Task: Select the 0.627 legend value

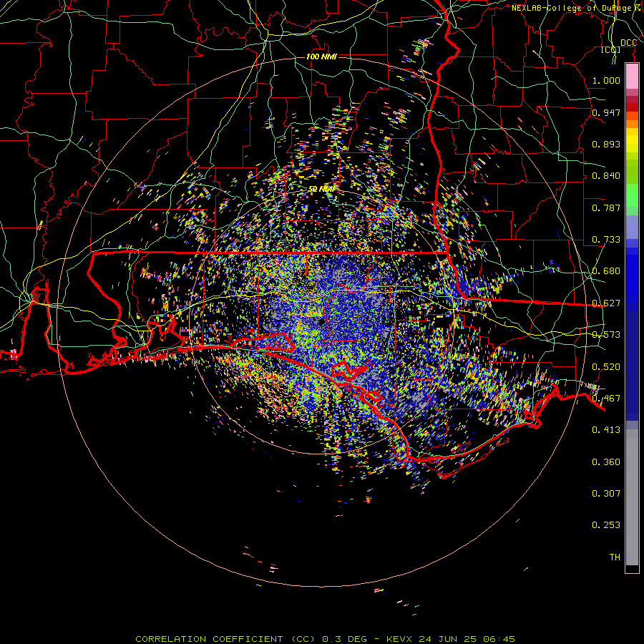Action: [x=606, y=303]
